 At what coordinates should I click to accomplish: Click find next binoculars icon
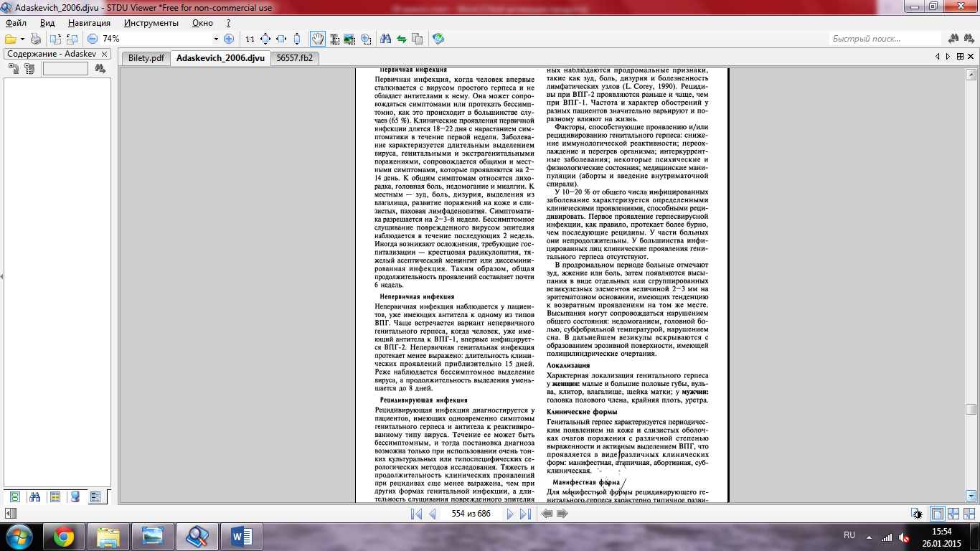click(969, 39)
